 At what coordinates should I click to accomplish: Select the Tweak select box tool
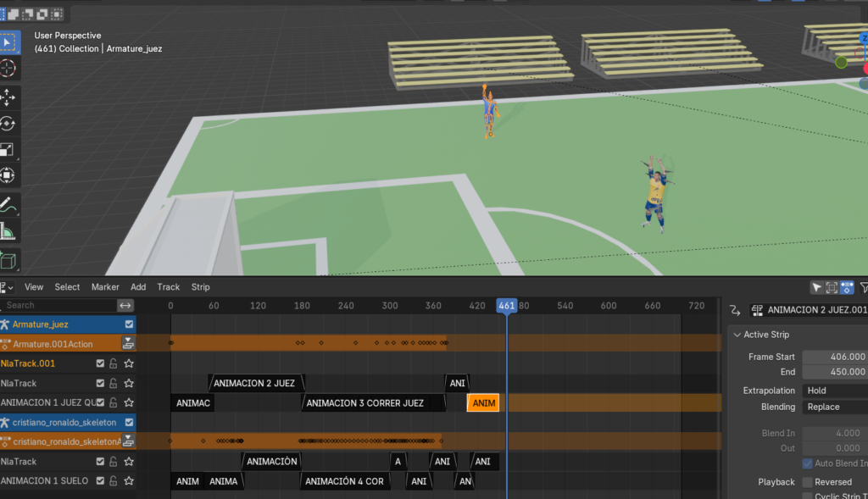click(x=9, y=42)
